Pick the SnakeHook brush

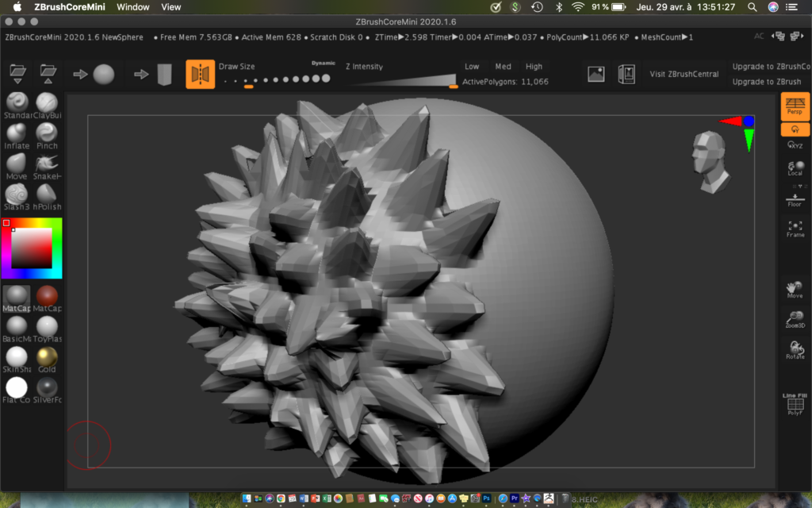point(47,164)
